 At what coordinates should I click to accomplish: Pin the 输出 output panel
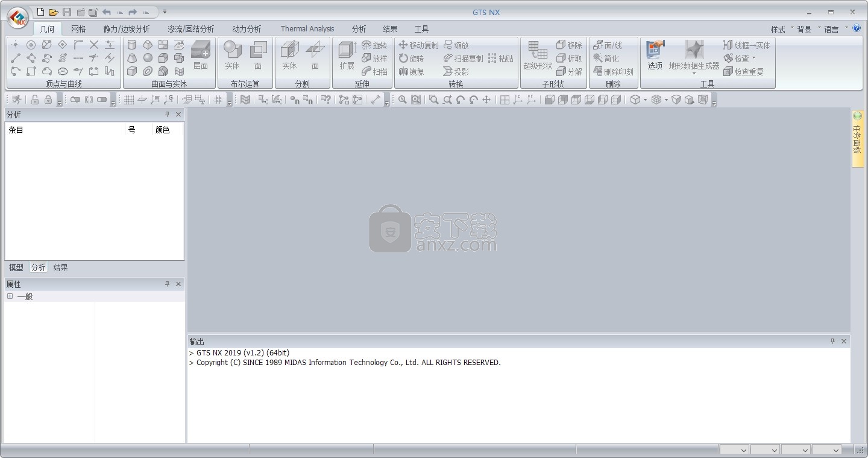[x=833, y=341]
